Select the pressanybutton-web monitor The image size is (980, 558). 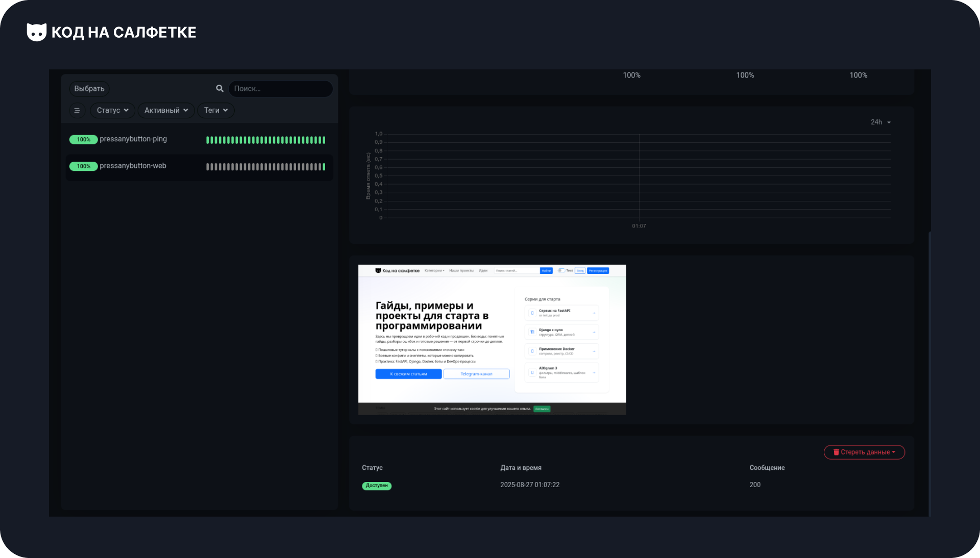199,167
